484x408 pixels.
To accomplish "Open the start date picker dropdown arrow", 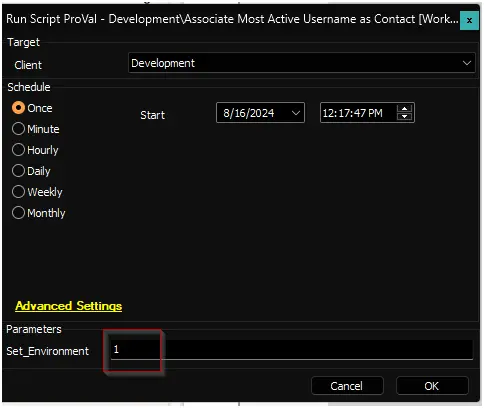I will (x=296, y=113).
